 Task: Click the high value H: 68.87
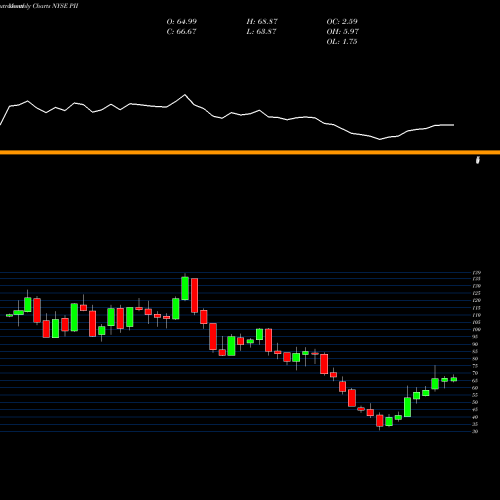(x=262, y=21)
